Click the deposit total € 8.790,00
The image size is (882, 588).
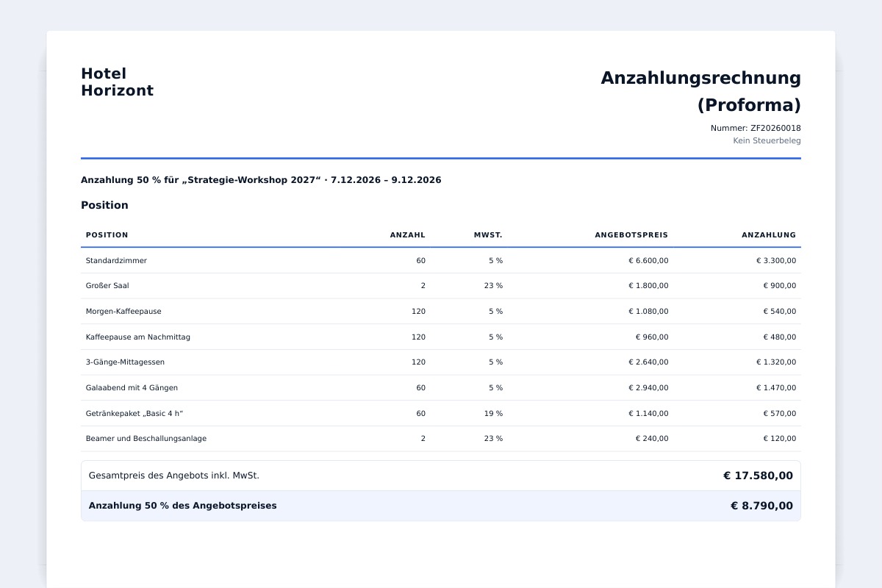[x=761, y=506]
